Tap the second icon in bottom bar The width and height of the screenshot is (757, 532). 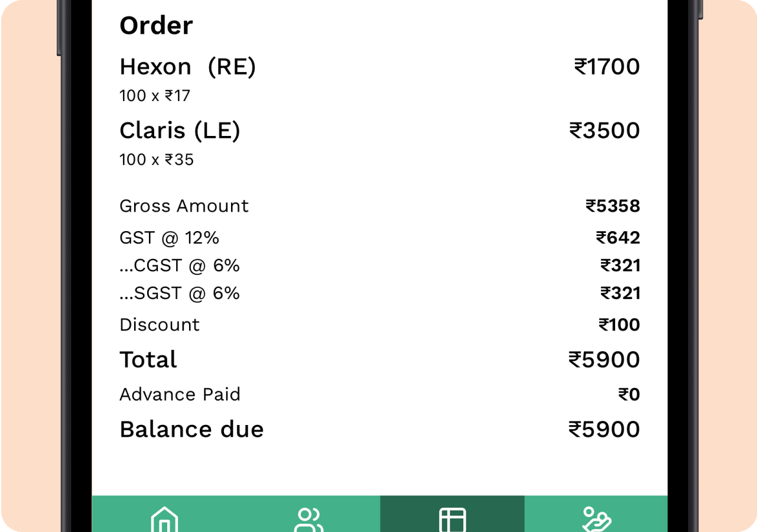coord(308,520)
